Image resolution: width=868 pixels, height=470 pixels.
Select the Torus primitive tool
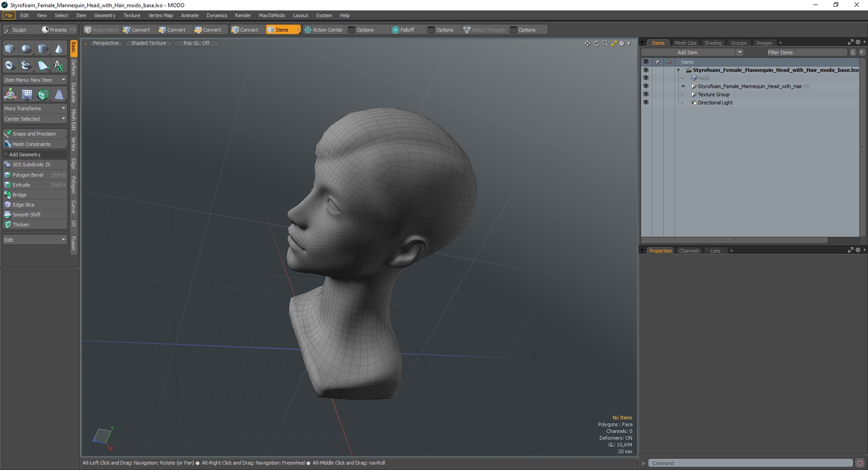click(x=9, y=66)
